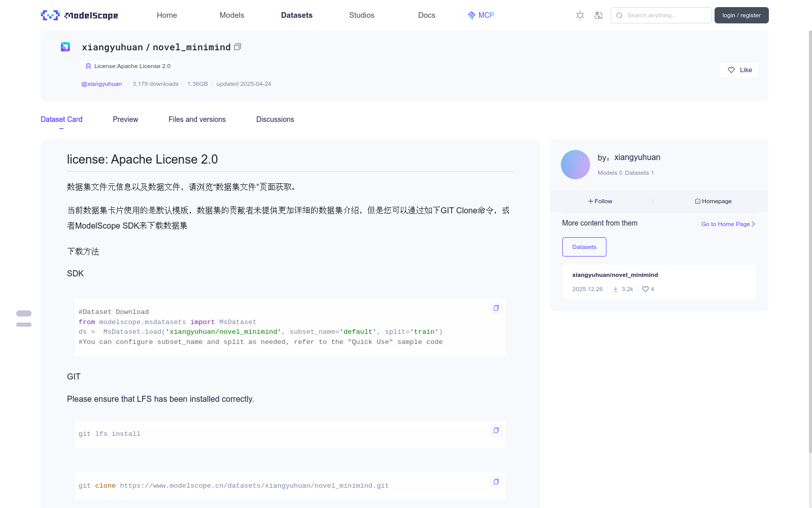Follow the user xiangyuhuan
This screenshot has height=508, width=812.
coord(600,201)
